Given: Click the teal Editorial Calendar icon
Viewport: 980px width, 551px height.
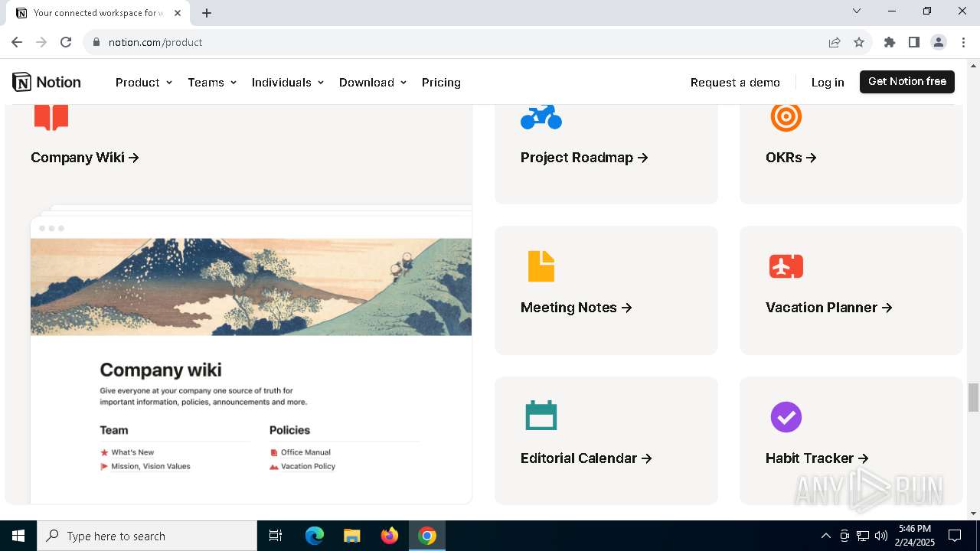Looking at the screenshot, I should pos(541,416).
